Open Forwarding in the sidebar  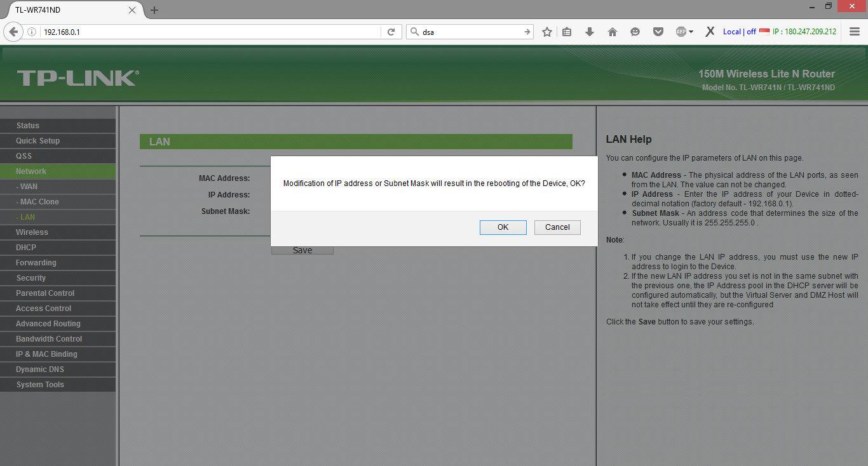coord(58,263)
